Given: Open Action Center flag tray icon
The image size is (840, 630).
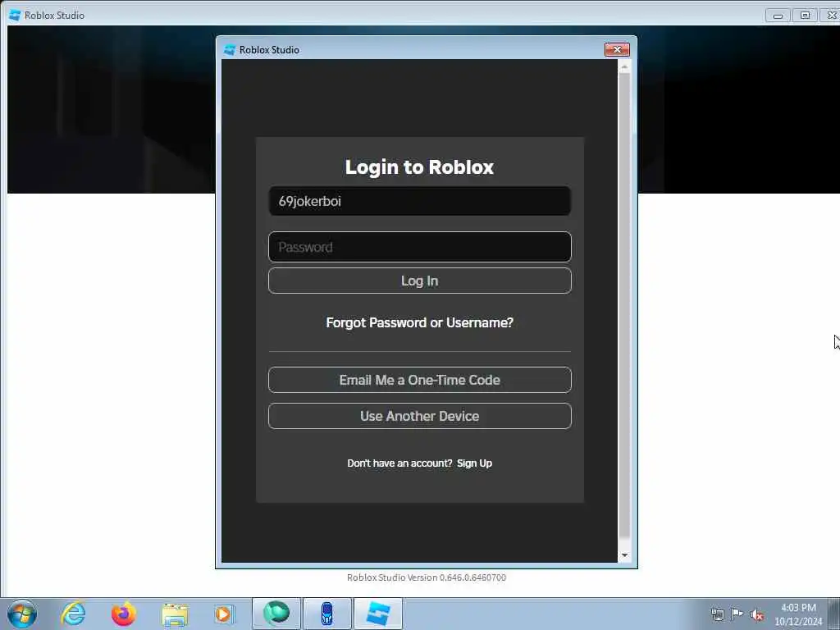Looking at the screenshot, I should [737, 614].
